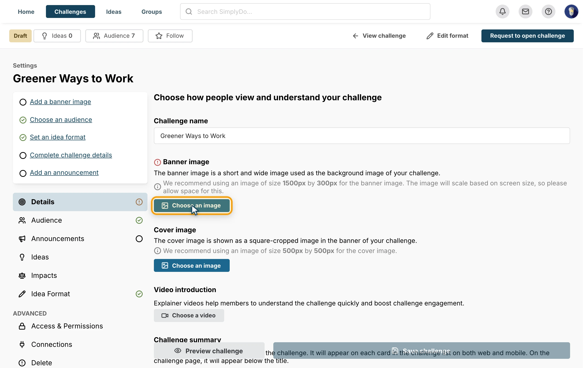Screen dimensions: 588x368
Task: Click the Announcements megaphone icon
Action: pos(22,239)
